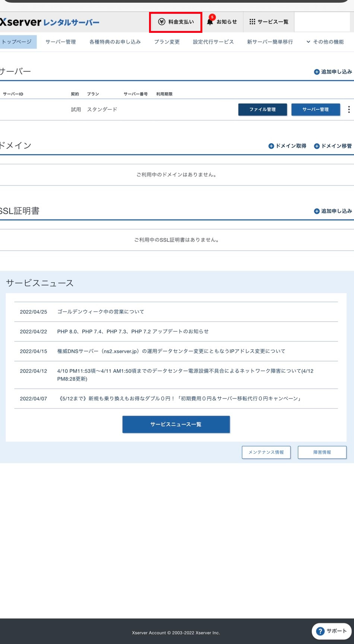The height and width of the screenshot is (644, 354).
Task: Click the サービスニュース一覧 button
Action: [x=176, y=424]
